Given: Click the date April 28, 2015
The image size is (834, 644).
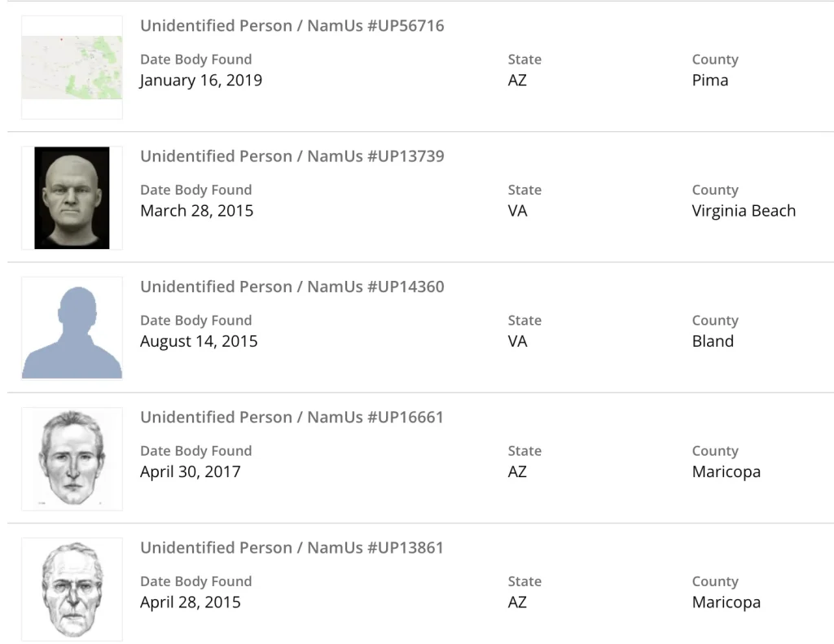Looking at the screenshot, I should coord(190,602).
